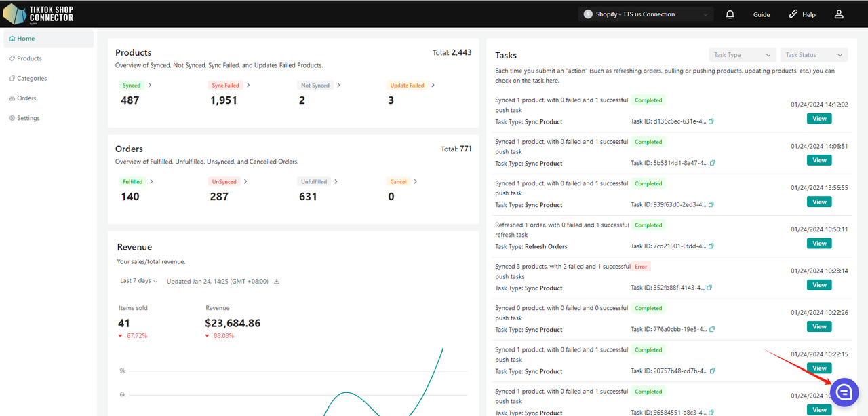View the 14:12:02 sync product task

[819, 119]
